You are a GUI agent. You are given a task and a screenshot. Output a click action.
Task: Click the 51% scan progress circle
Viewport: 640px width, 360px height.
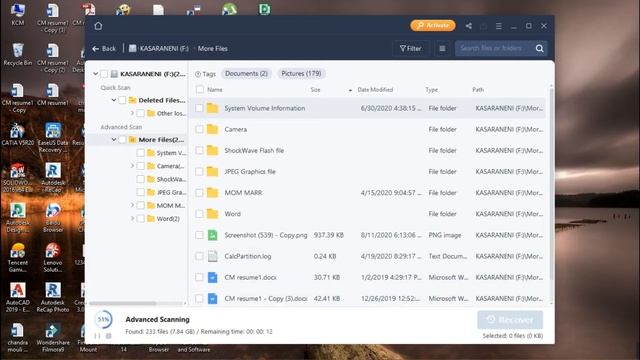click(103, 320)
